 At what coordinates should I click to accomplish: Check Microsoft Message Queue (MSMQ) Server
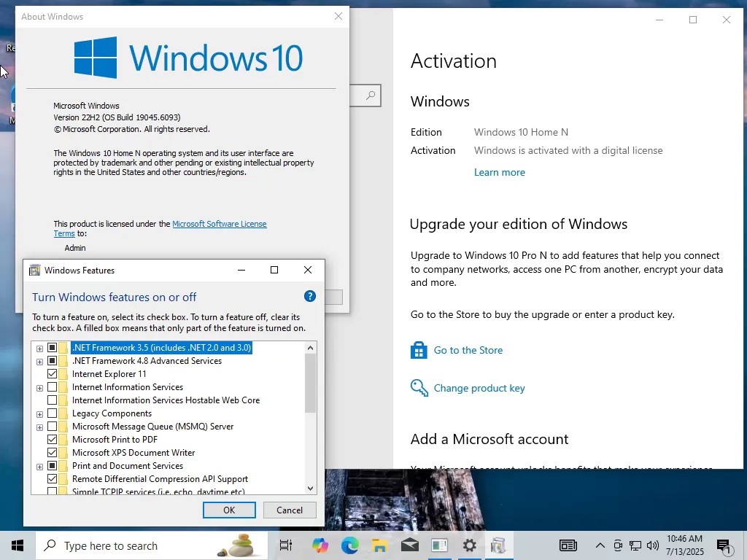52,426
